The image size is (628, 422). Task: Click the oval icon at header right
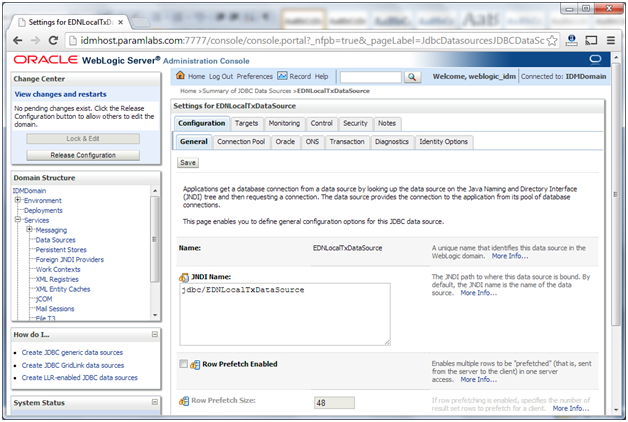click(595, 59)
